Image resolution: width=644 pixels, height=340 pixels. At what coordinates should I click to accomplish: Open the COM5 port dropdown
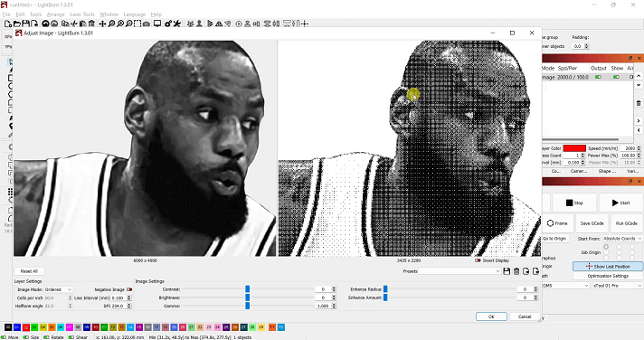pos(565,286)
